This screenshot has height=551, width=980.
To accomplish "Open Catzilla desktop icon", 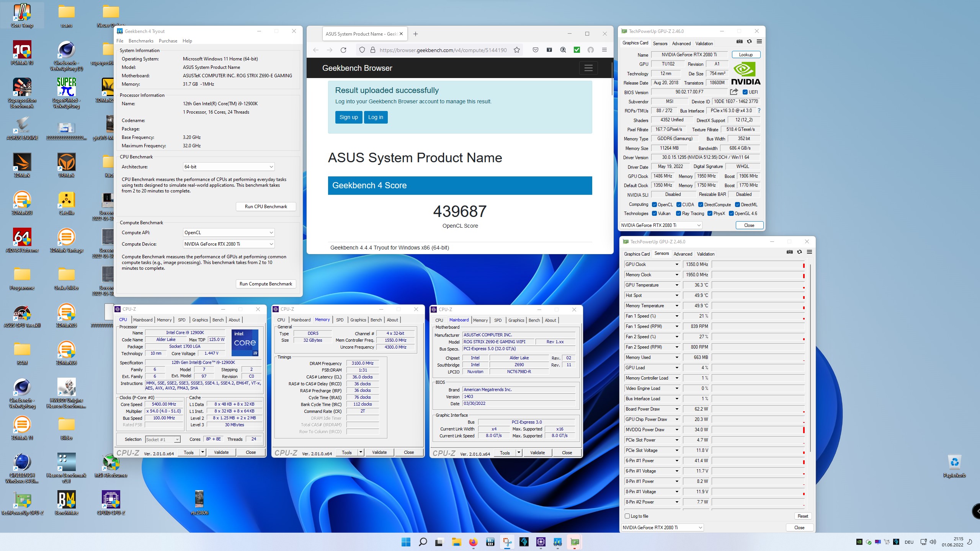I will (67, 203).
